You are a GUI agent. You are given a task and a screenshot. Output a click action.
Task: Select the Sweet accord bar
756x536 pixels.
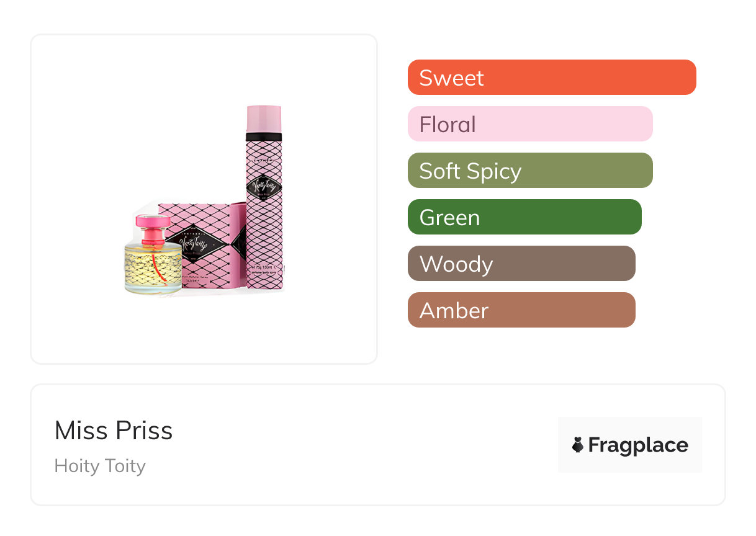pos(552,78)
